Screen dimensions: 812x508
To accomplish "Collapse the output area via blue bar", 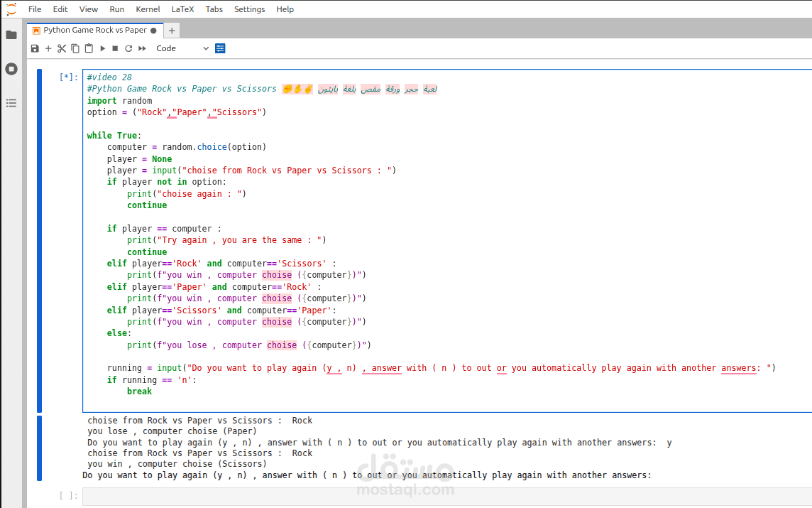I will (39, 448).
